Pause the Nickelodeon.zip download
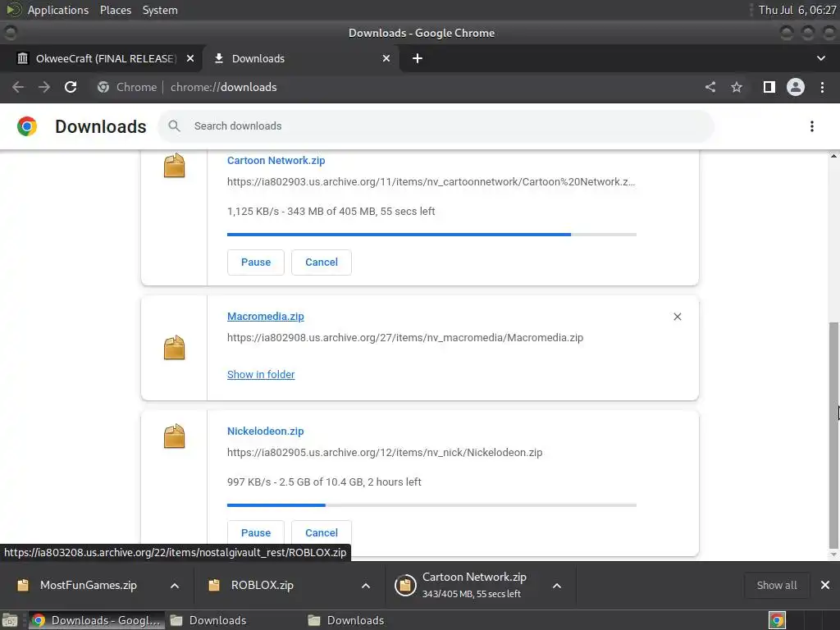 pos(256,533)
